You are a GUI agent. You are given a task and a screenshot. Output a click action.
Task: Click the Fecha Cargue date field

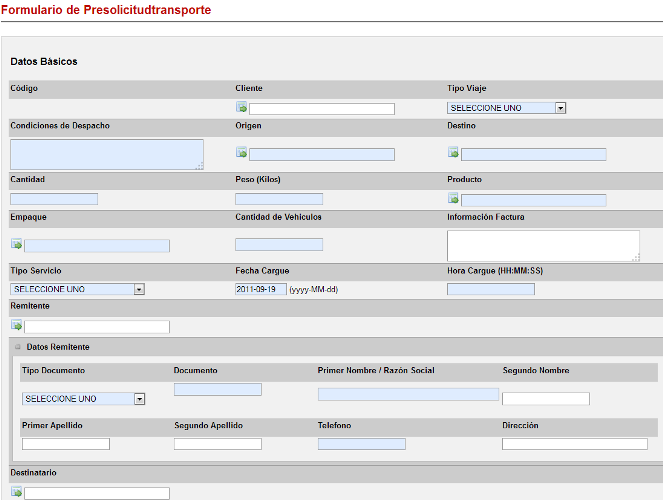click(x=260, y=289)
